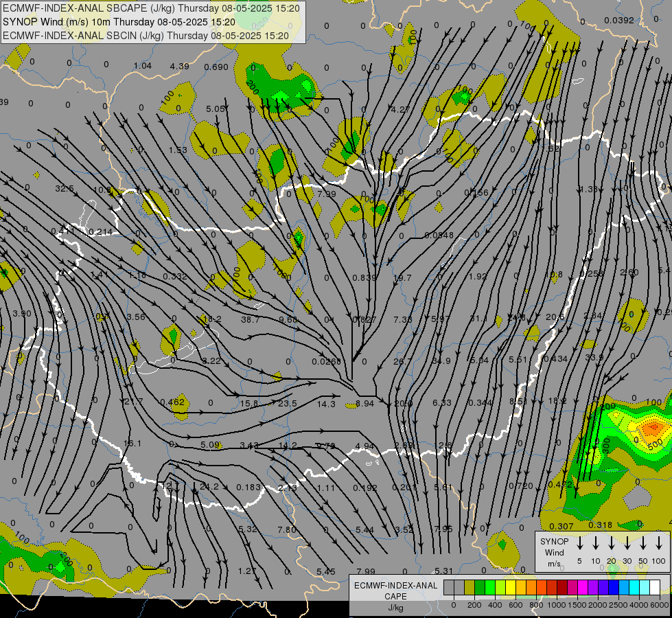Click the 31.1 value on the map
Screen dimensions: 672x618
pos(478,318)
